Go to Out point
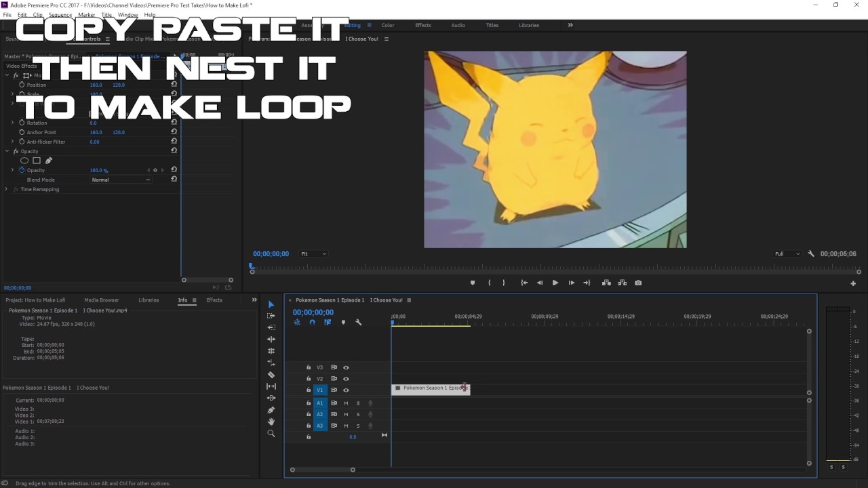This screenshot has width=868, height=488. (x=587, y=283)
